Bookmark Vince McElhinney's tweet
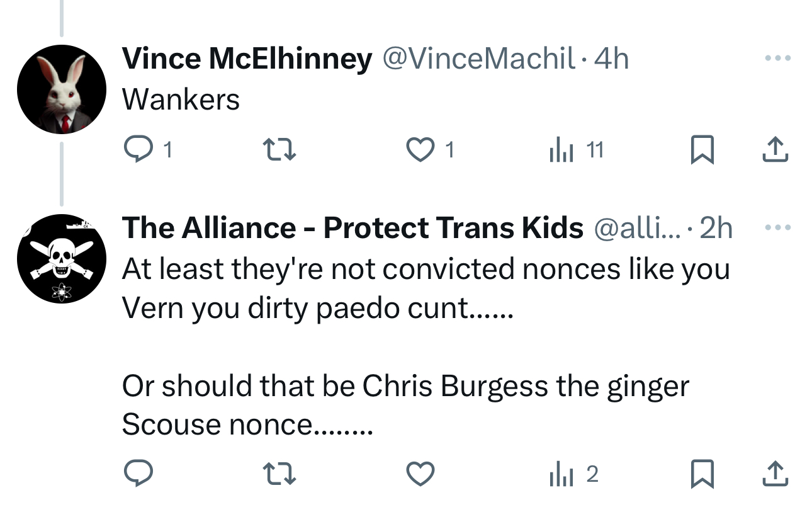The height and width of the screenshot is (512, 812). tap(702, 151)
